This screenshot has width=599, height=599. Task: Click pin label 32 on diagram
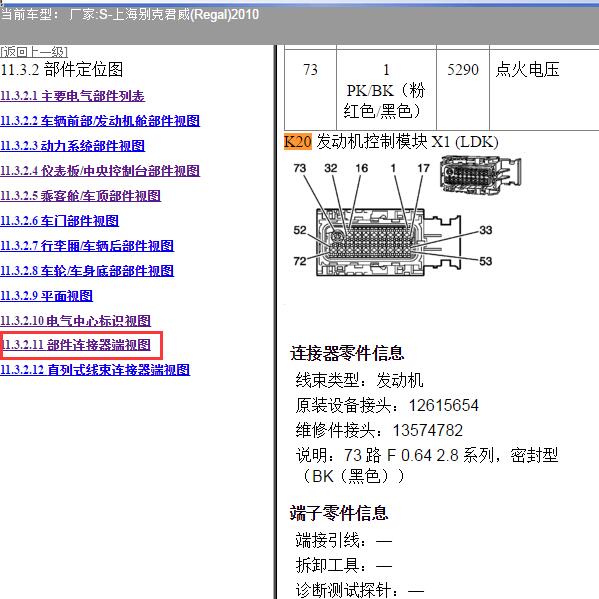(x=331, y=168)
